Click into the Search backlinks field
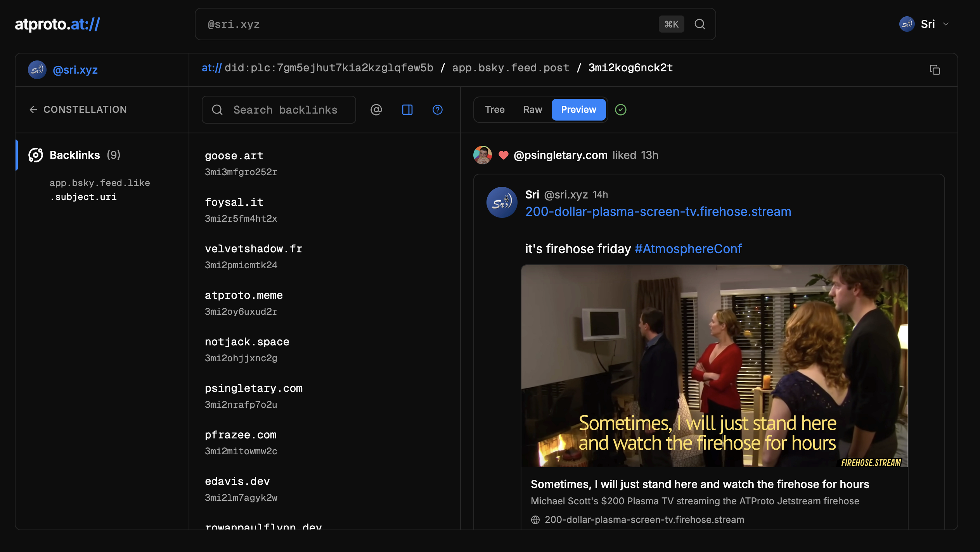This screenshot has height=552, width=980. pos(285,110)
